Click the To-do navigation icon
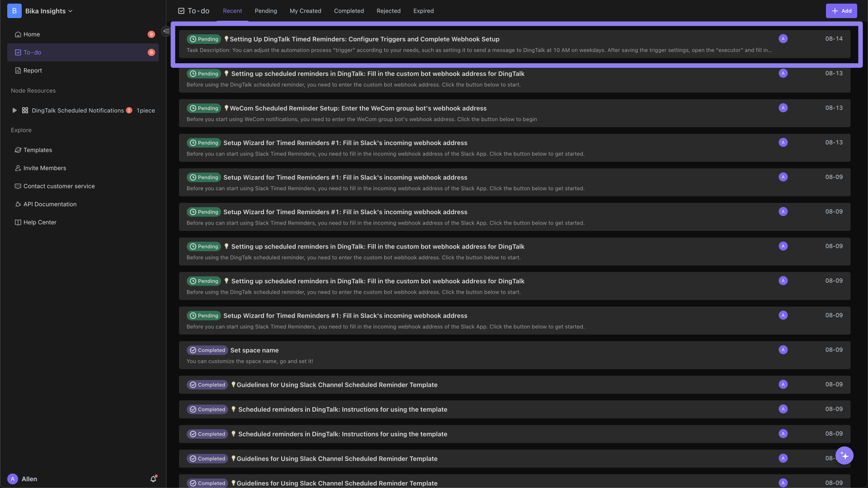Screen dimensions: 868x488 coord(17,52)
